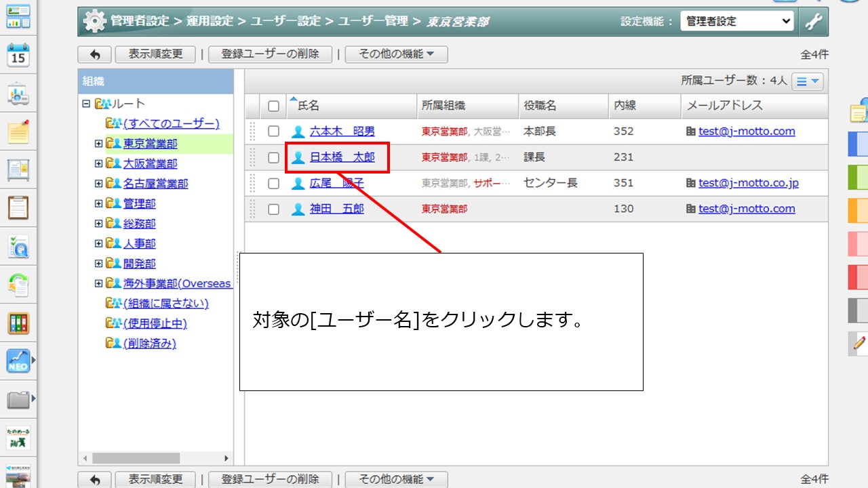Click the 氏名 column header to sort

click(x=309, y=106)
